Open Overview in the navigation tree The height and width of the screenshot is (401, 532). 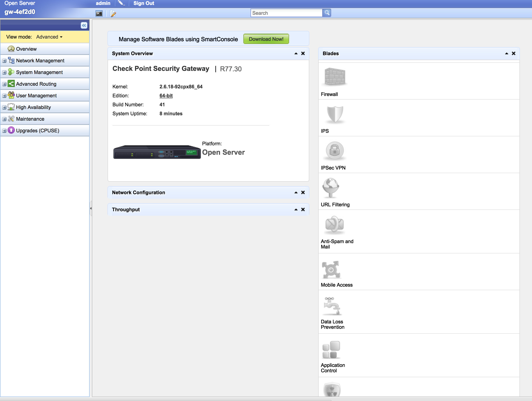point(45,49)
